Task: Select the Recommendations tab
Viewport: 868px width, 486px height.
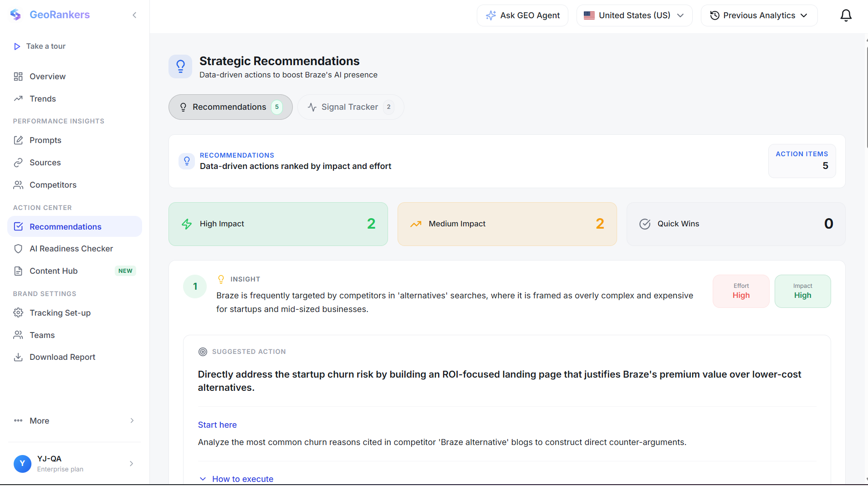Action: (x=230, y=107)
